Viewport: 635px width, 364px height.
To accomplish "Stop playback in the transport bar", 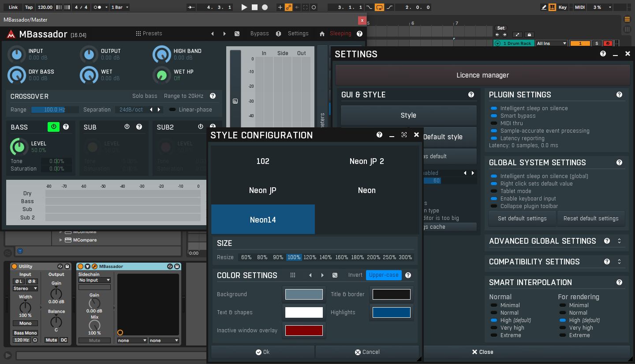I will pyautogui.click(x=255, y=7).
